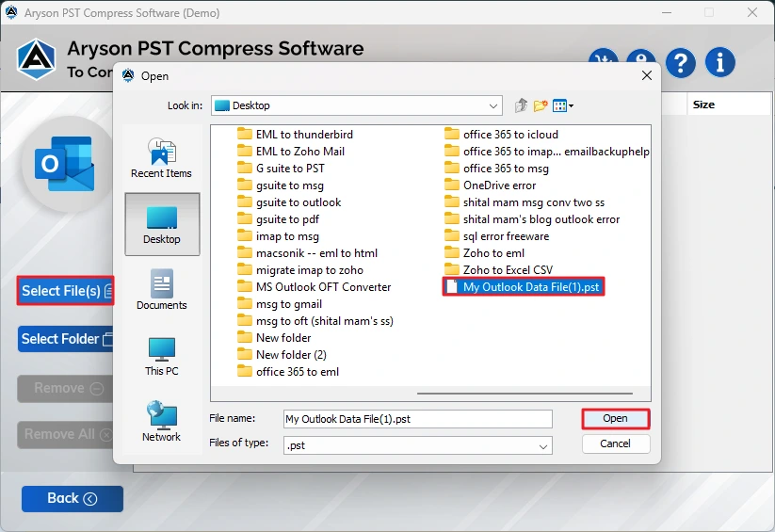This screenshot has height=532, width=775.
Task: Select the office 365 to icloud folder
Action: pos(501,135)
